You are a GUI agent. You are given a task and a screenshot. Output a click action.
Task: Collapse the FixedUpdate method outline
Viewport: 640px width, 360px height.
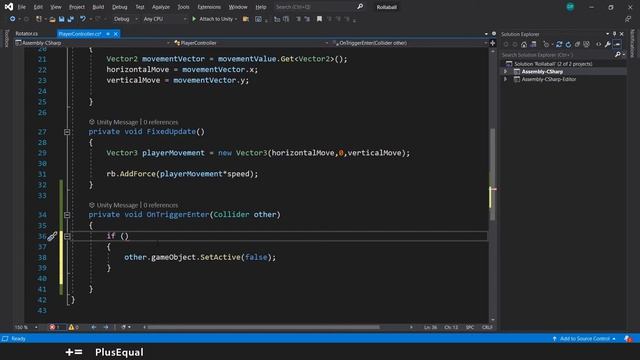click(x=67, y=132)
